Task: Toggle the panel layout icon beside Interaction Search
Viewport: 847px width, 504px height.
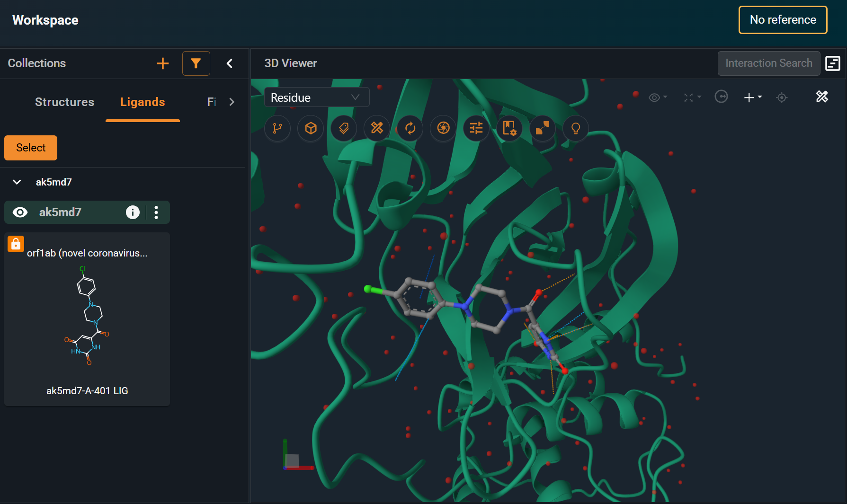Action: click(x=832, y=63)
